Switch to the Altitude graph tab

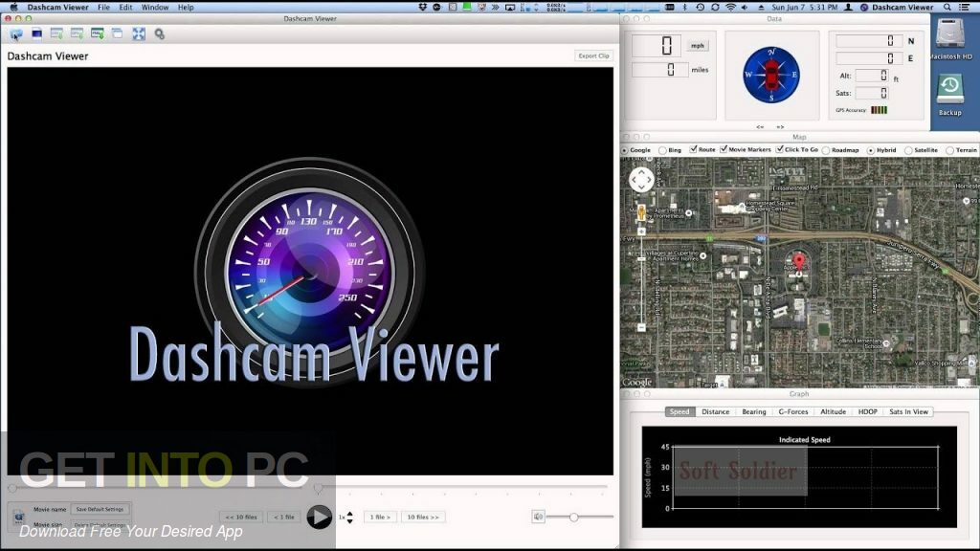pos(834,411)
